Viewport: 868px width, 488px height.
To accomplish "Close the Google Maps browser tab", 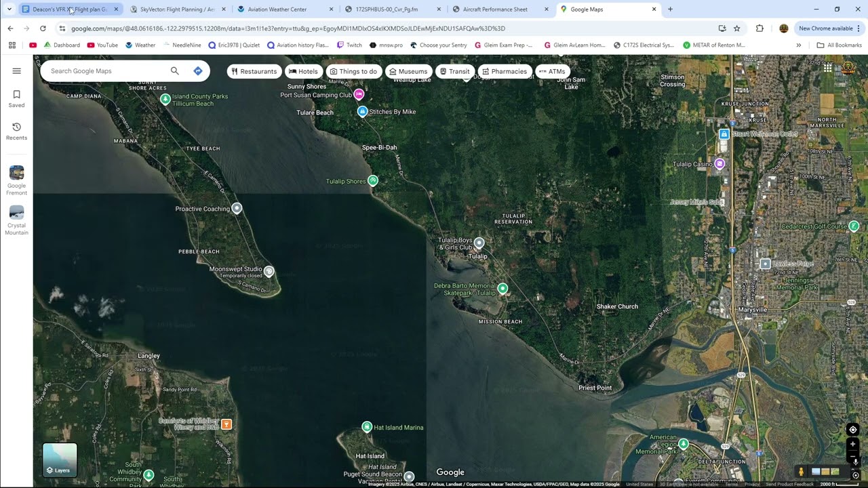I will coord(654,9).
